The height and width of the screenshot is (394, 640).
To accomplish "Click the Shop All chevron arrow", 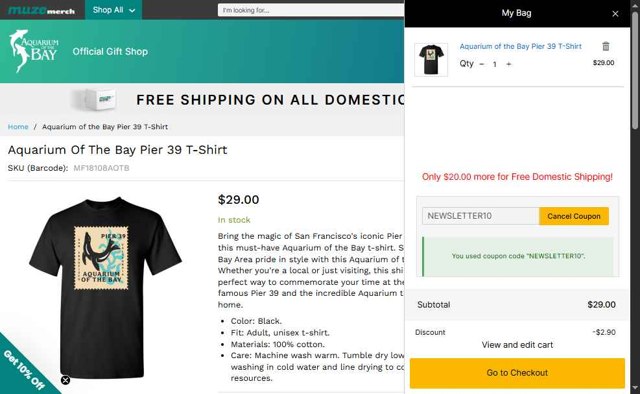I will [132, 11].
